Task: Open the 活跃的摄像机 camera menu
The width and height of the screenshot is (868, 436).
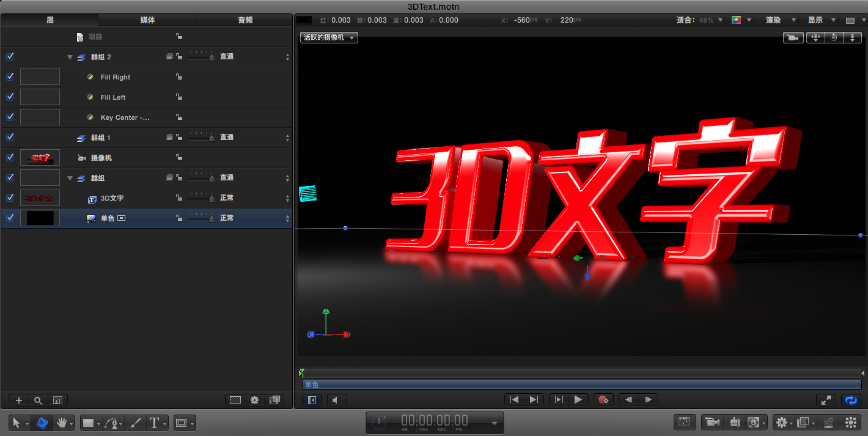Action: [x=328, y=37]
